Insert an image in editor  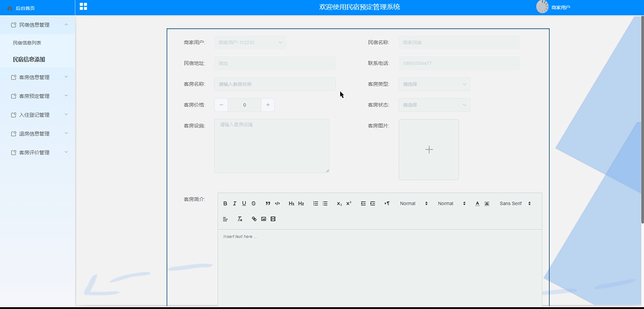tap(264, 219)
